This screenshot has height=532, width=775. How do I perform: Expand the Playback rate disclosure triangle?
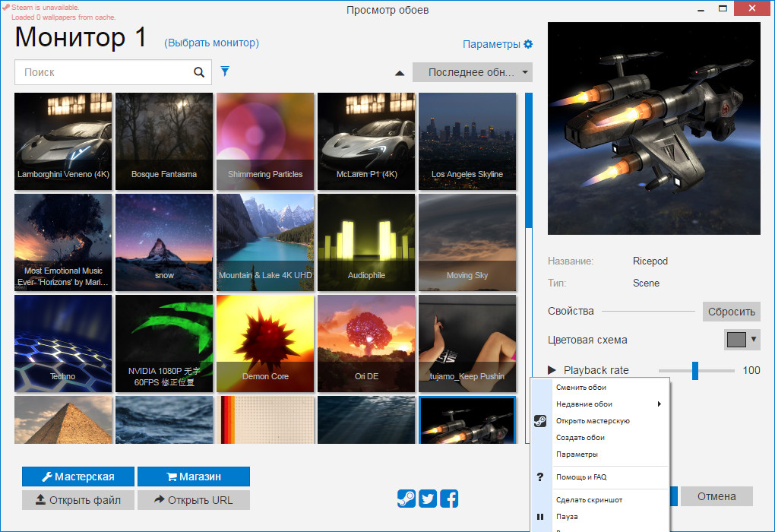coord(552,370)
